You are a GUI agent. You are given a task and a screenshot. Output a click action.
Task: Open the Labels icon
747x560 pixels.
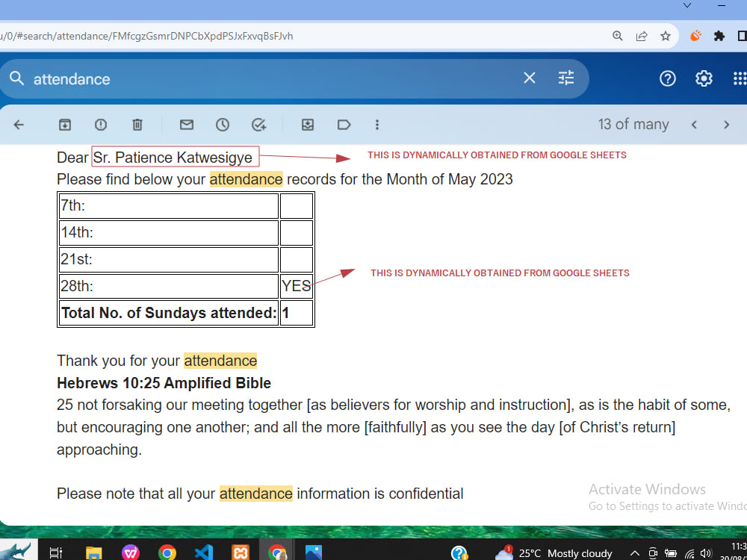point(344,125)
